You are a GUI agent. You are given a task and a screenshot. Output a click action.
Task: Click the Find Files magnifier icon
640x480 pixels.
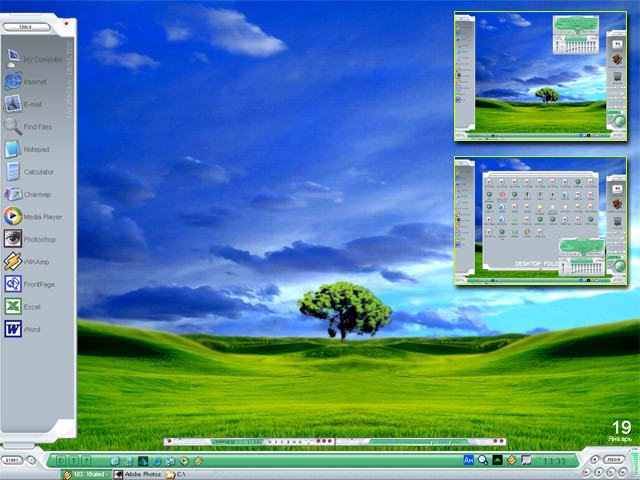[x=13, y=127]
